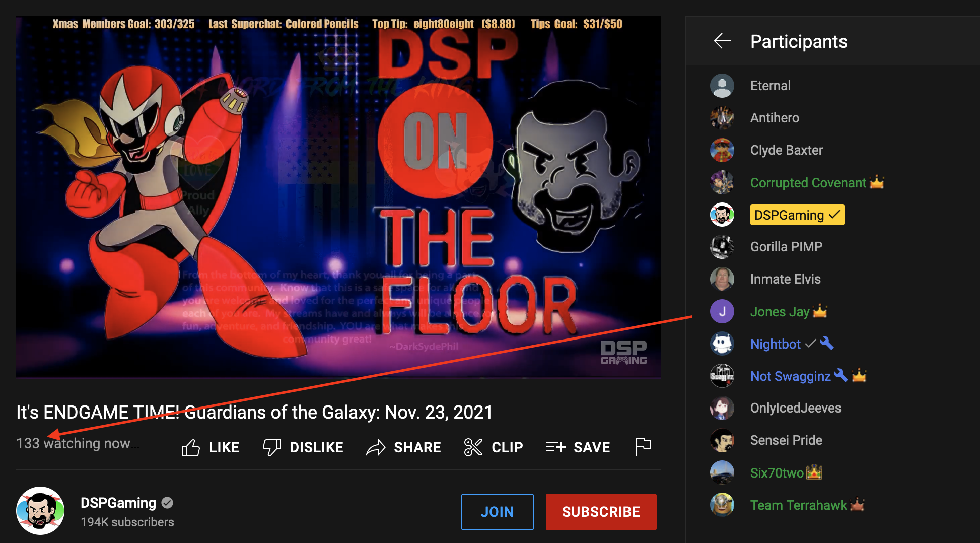This screenshot has height=543, width=980.
Task: Click the 194K subscribers text
Action: pyautogui.click(x=127, y=522)
